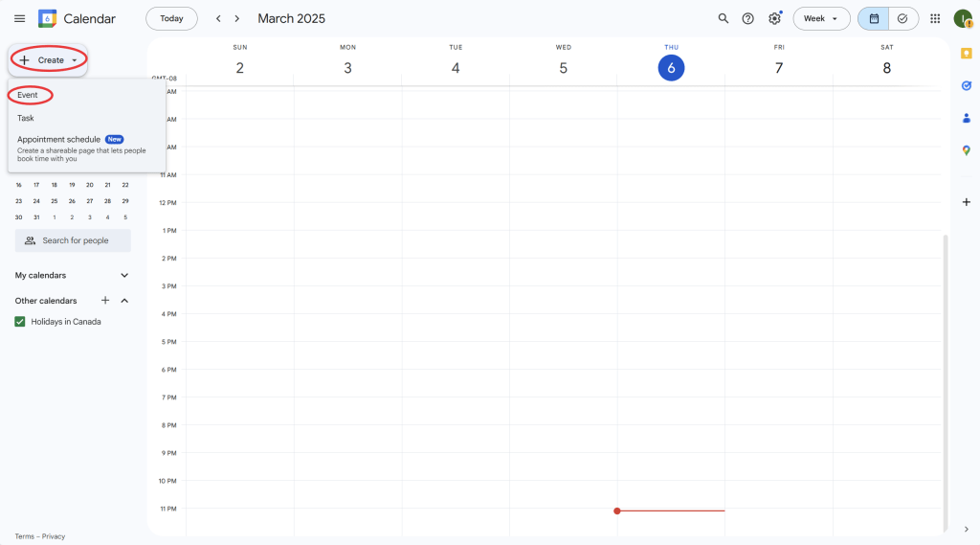Open Google Keep in side panel

coord(966,53)
